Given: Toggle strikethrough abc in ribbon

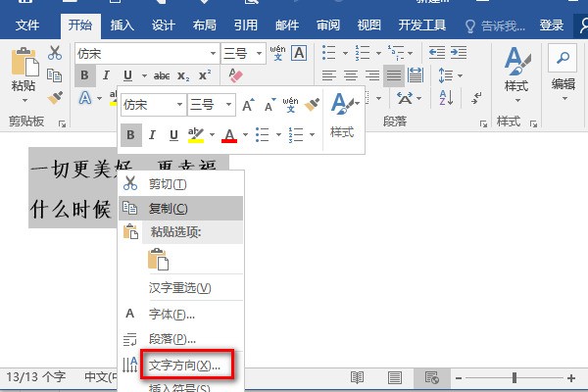Looking at the screenshot, I should 162,75.
